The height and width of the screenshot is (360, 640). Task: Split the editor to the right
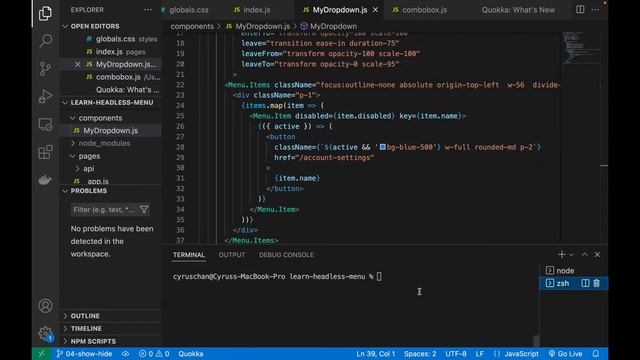click(580, 9)
